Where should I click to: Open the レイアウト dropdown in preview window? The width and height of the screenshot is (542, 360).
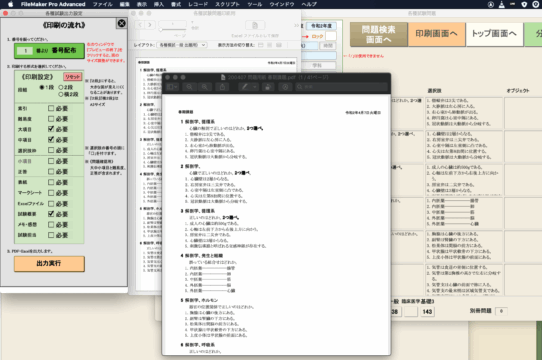point(182,45)
